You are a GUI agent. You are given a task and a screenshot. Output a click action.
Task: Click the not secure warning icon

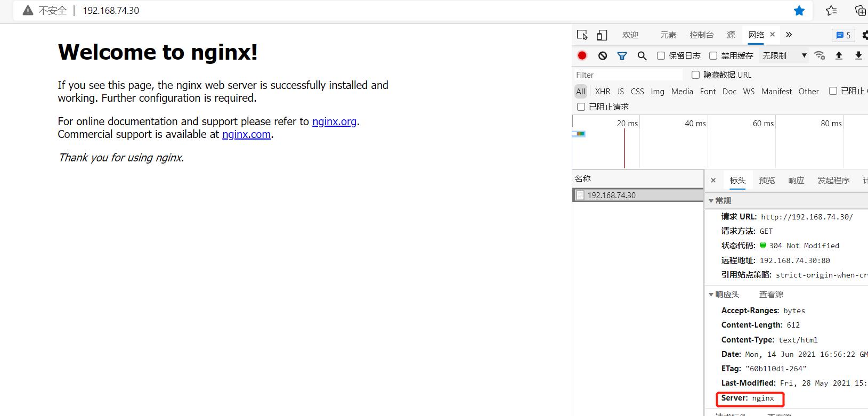click(28, 11)
